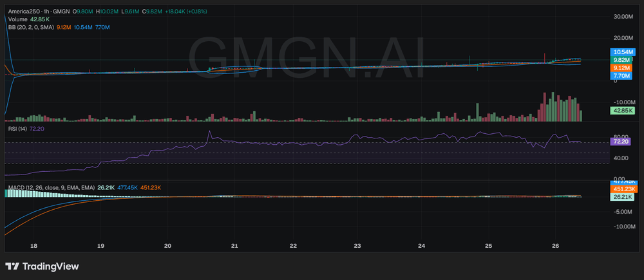Viewport: 644px width, 280px height.
Task: Click date 20 on the time axis
Action: (x=167, y=246)
